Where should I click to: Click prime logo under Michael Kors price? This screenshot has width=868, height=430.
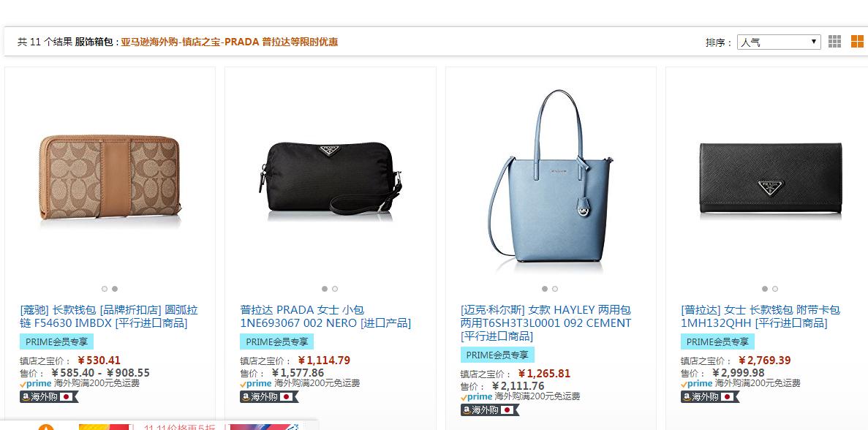476,397
